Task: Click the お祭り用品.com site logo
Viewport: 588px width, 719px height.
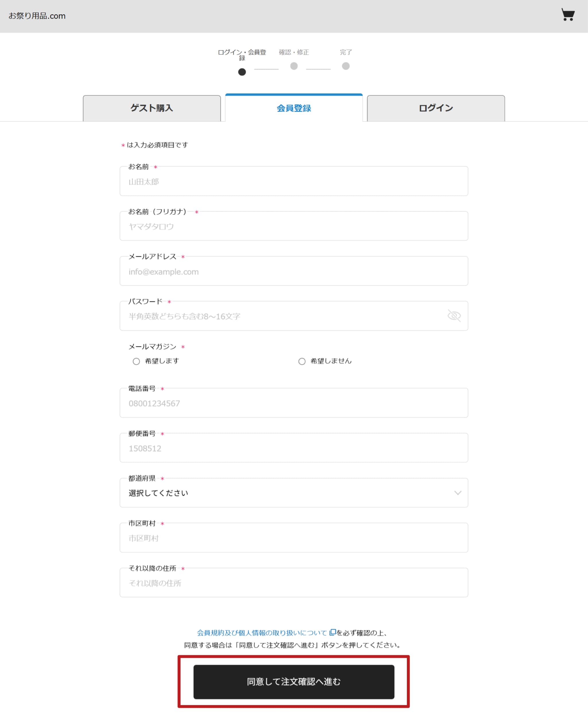Action: [x=37, y=16]
